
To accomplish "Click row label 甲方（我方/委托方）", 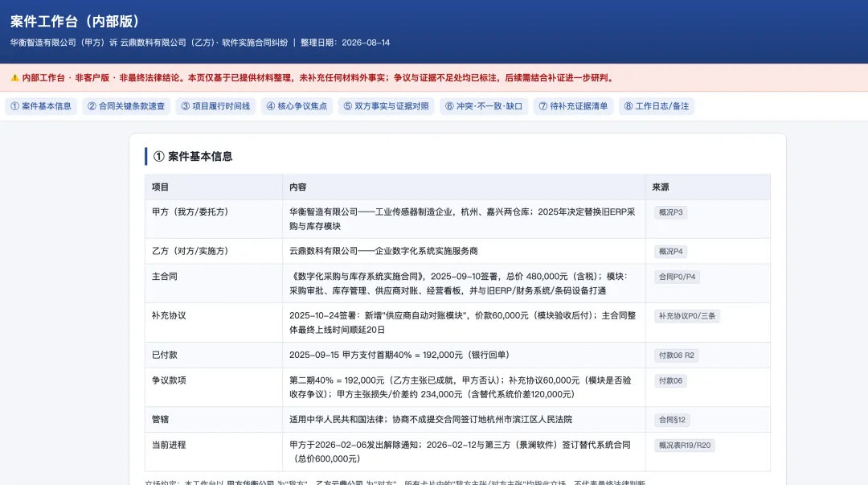I will point(190,212).
